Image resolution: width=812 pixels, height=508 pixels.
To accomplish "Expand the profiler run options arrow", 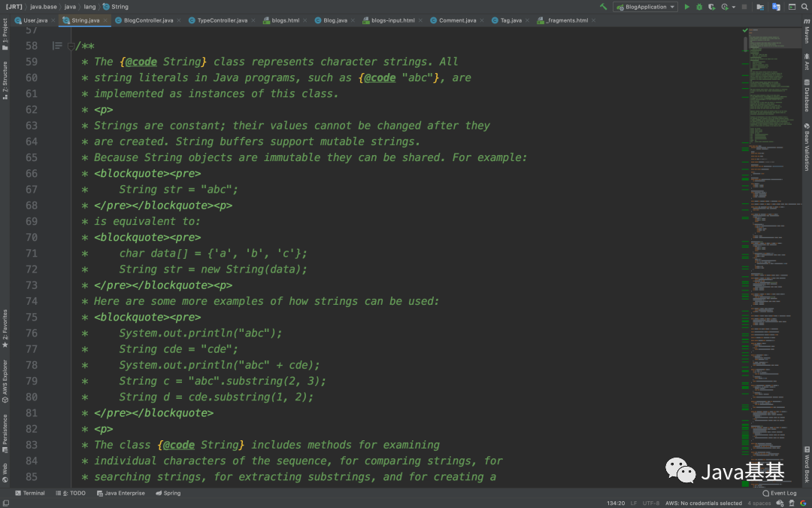I will click(x=733, y=8).
